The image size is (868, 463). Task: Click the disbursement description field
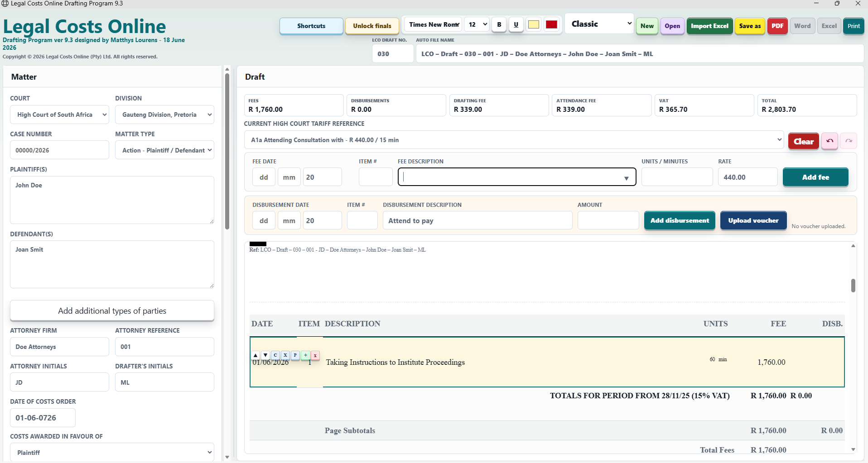[x=477, y=220]
